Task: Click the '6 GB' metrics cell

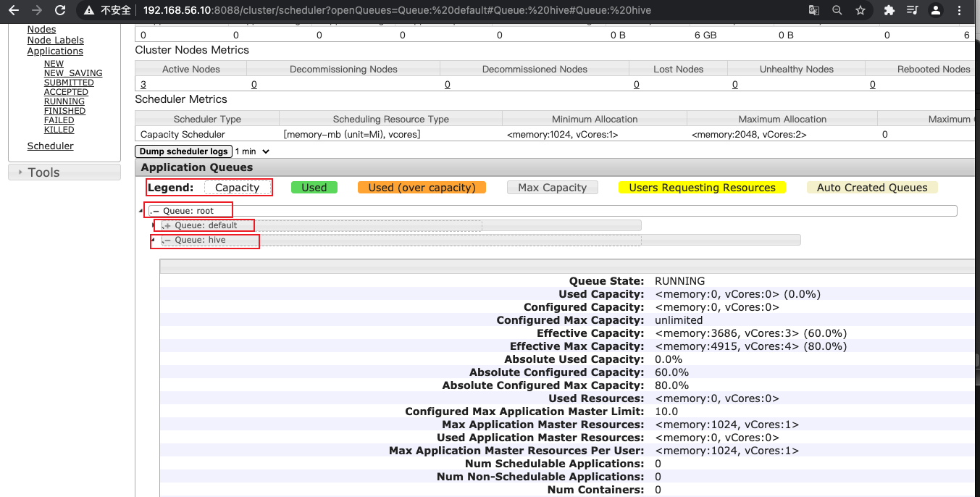Action: pyautogui.click(x=705, y=35)
